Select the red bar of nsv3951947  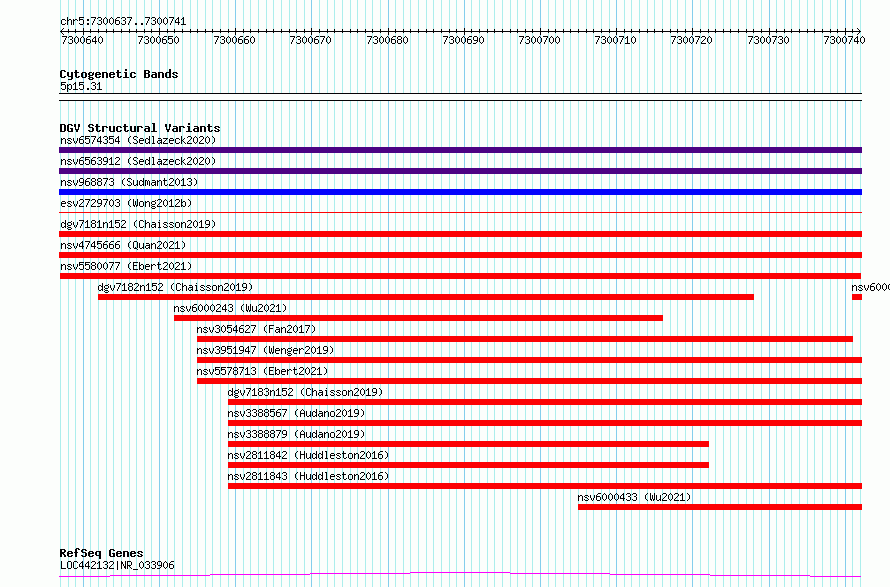pos(530,360)
